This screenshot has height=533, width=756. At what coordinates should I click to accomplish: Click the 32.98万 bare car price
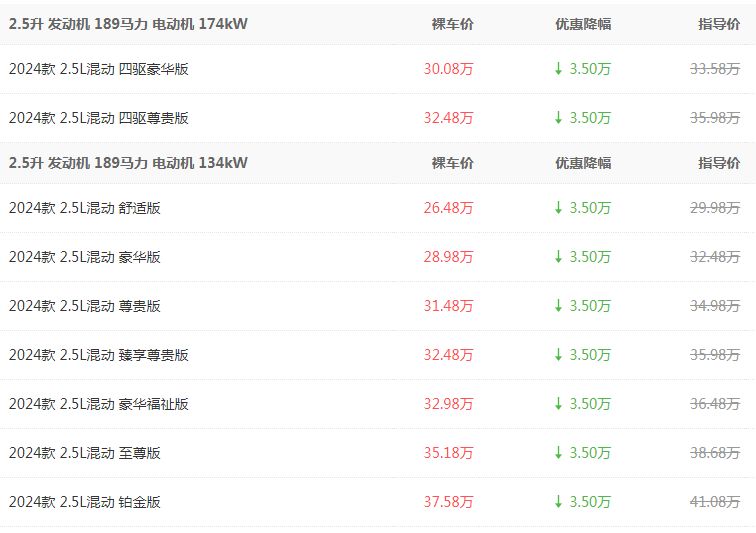click(448, 404)
